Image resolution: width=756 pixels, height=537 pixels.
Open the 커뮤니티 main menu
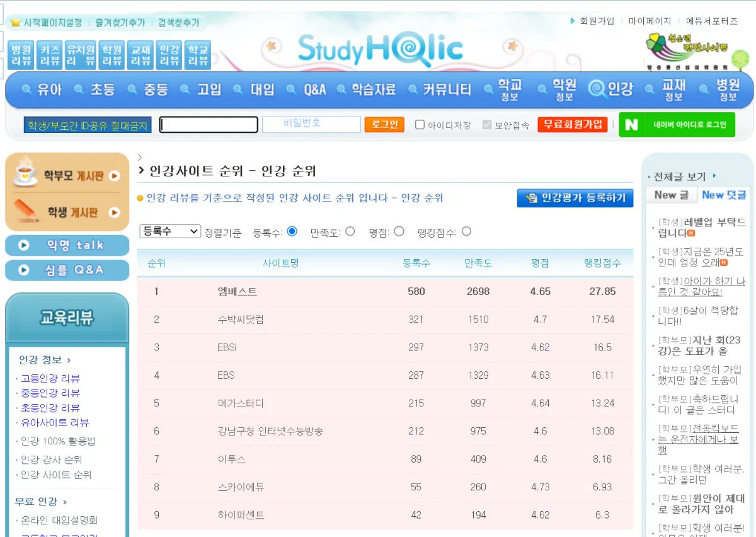click(447, 89)
